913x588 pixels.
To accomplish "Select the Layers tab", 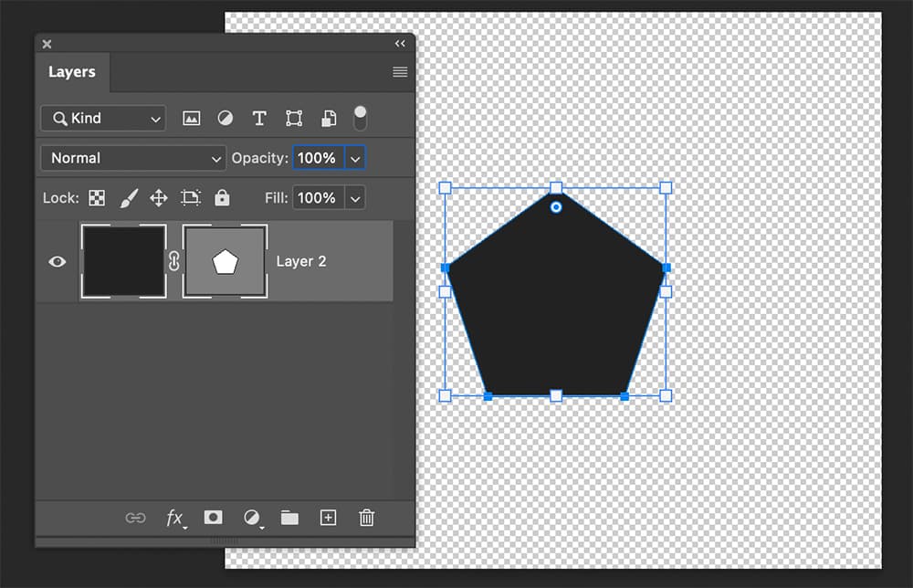I will (72, 71).
